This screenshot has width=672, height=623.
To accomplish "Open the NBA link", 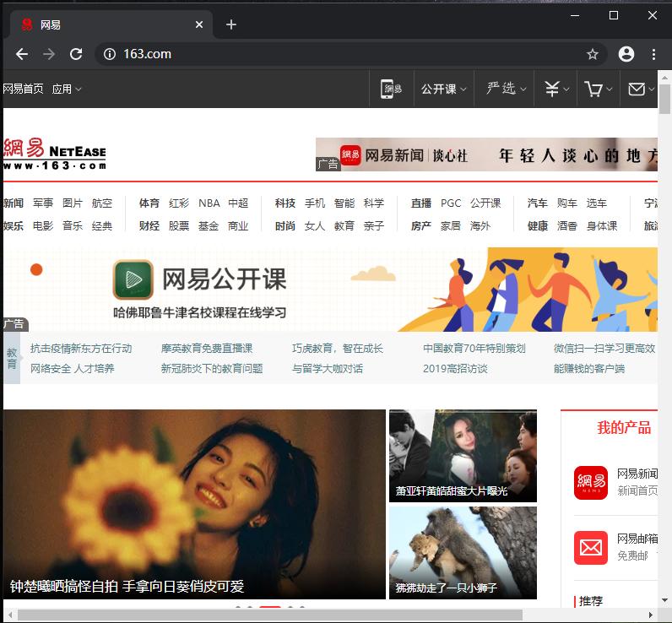I will point(209,203).
